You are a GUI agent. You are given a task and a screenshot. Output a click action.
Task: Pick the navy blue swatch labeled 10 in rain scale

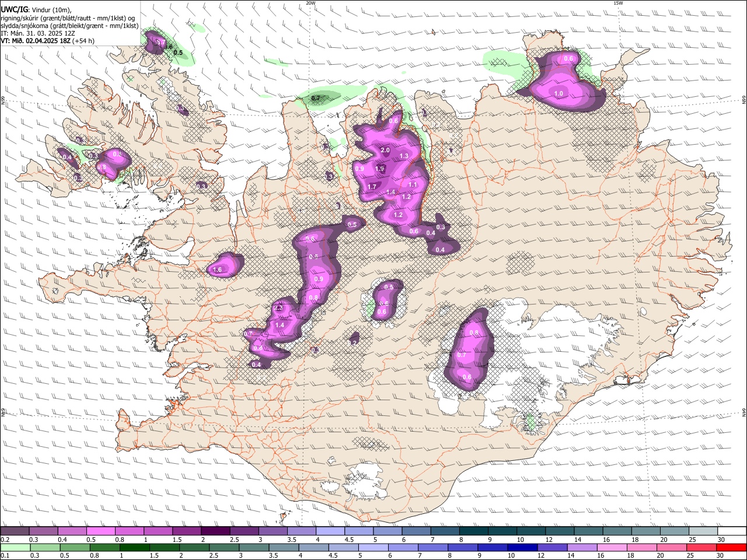[x=522, y=547]
